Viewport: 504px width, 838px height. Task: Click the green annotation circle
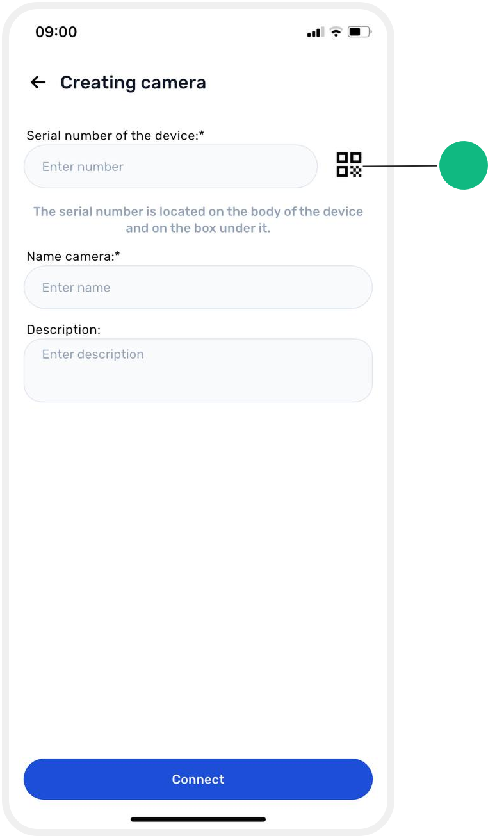click(x=464, y=165)
